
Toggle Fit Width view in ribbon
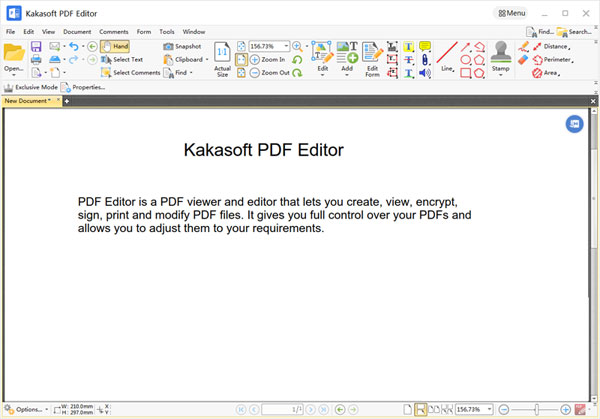pyautogui.click(x=241, y=60)
